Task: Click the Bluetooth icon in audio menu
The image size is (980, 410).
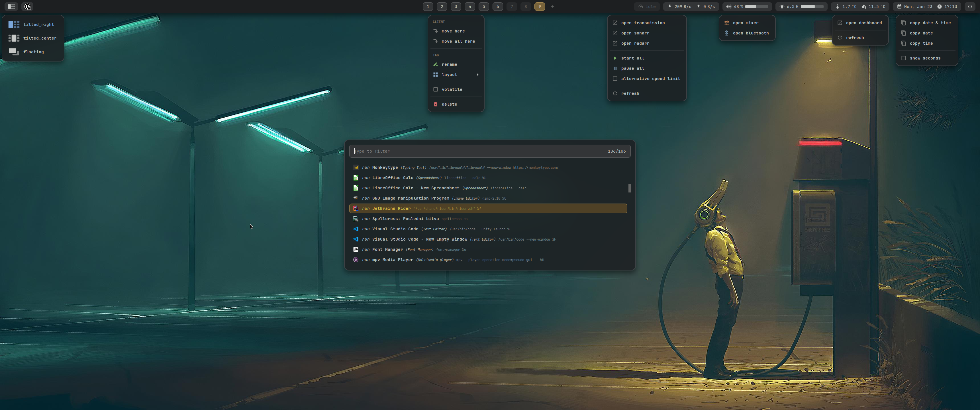Action: click(x=727, y=33)
